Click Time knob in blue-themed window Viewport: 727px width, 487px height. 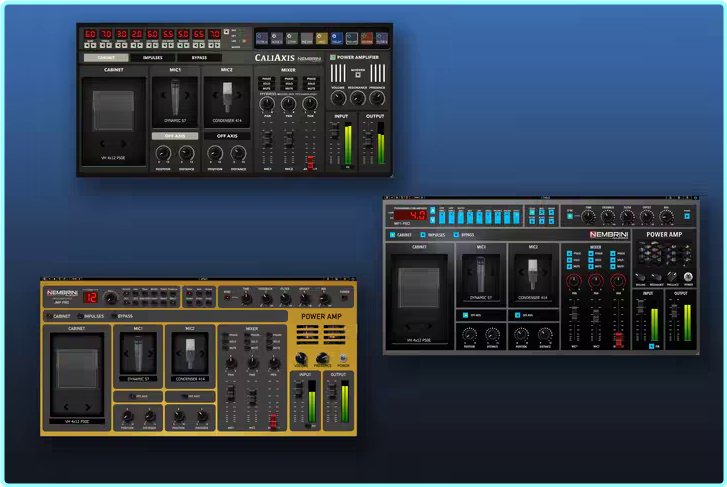click(588, 217)
